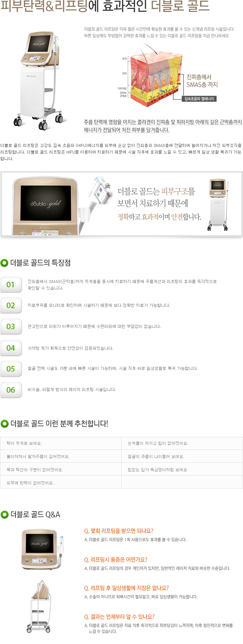Screen dimensions: 243x644
Task: Click the doublo gold wide banner image
Action: click(x=121, y=204)
